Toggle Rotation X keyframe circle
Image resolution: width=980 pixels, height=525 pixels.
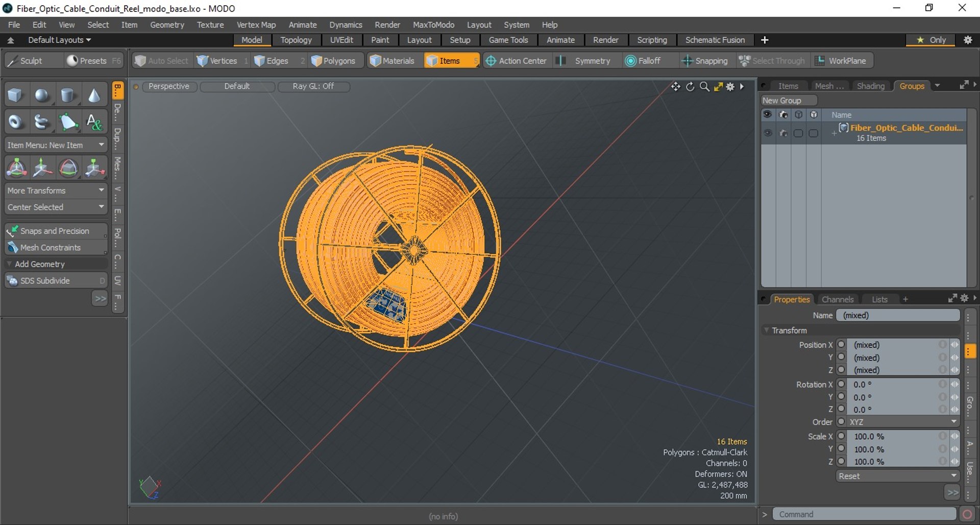(842, 384)
